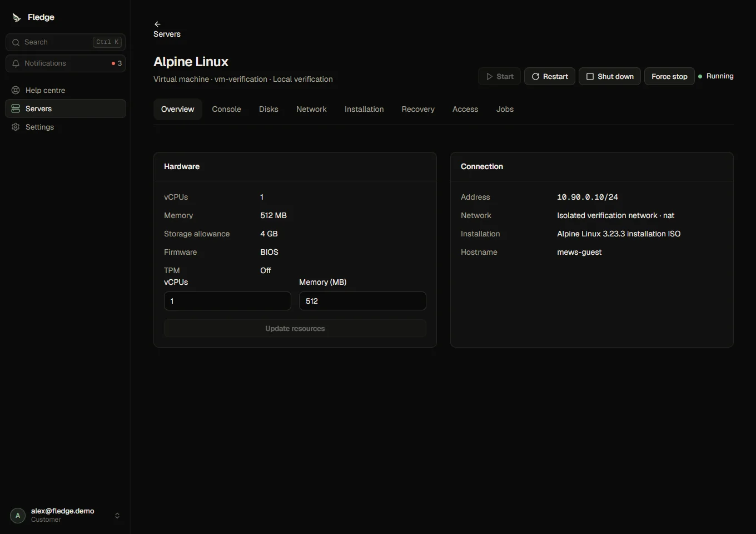Click the address 10.90.0.10/24
Image resolution: width=756 pixels, height=534 pixels.
[x=588, y=197]
